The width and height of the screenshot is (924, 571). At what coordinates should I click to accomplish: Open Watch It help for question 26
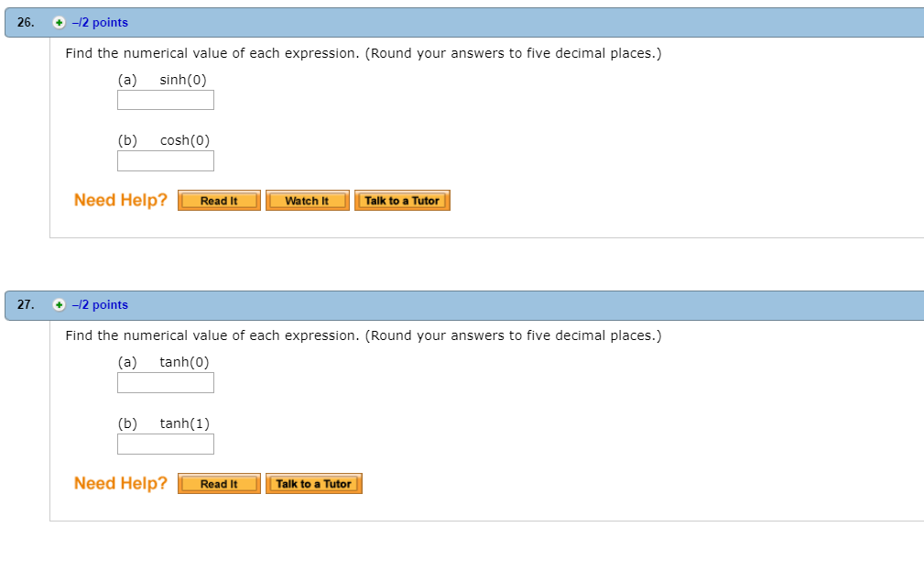pyautogui.click(x=308, y=200)
